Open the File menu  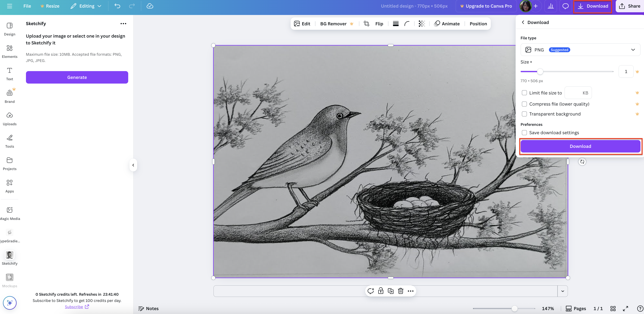(27, 6)
